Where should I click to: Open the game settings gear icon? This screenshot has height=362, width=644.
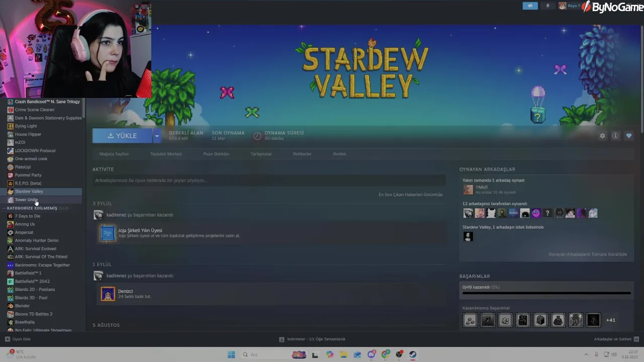[602, 136]
